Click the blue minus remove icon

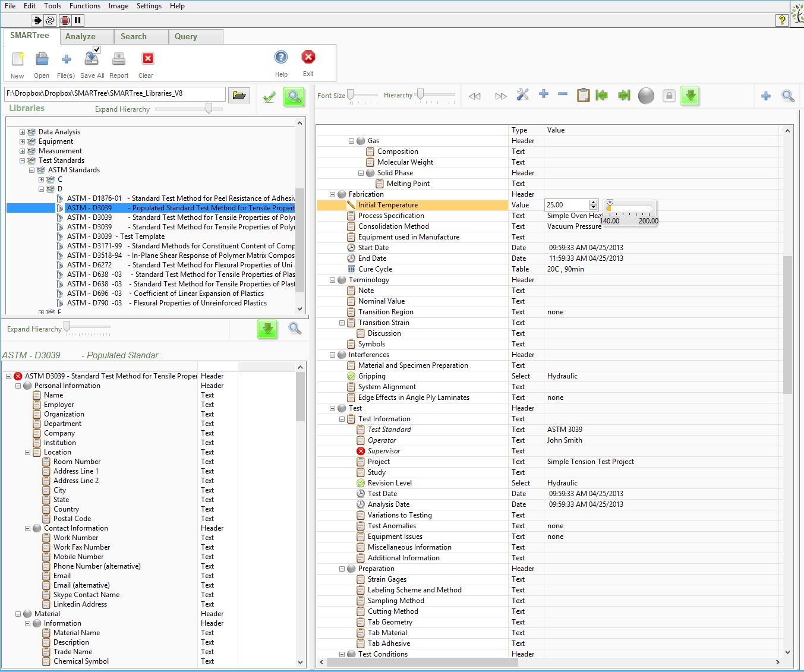[x=563, y=94]
